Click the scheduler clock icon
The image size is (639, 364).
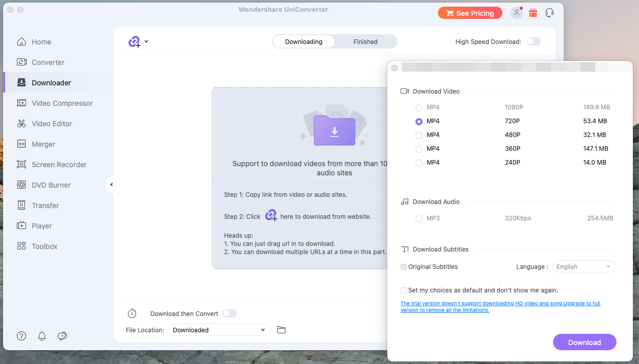tap(132, 313)
